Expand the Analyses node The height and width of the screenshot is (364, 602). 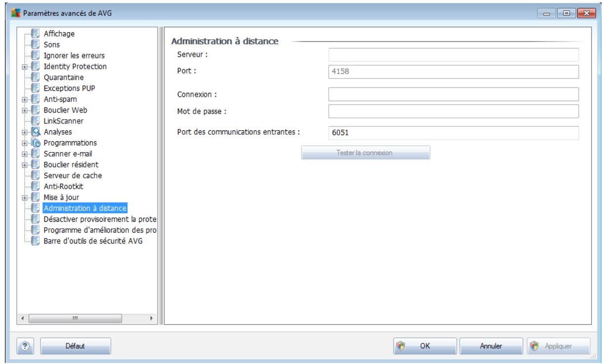[x=24, y=132]
